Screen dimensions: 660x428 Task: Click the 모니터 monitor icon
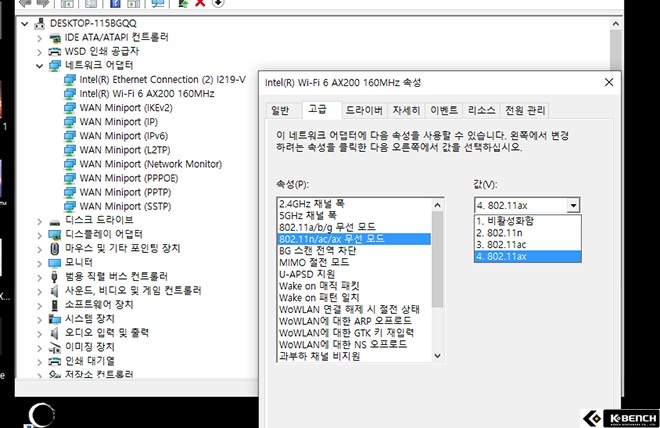point(55,263)
